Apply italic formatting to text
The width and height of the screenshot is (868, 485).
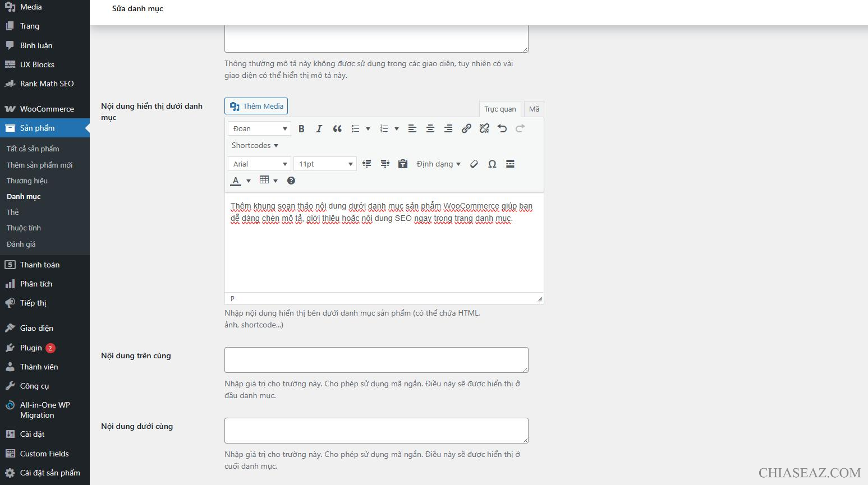[x=319, y=129]
